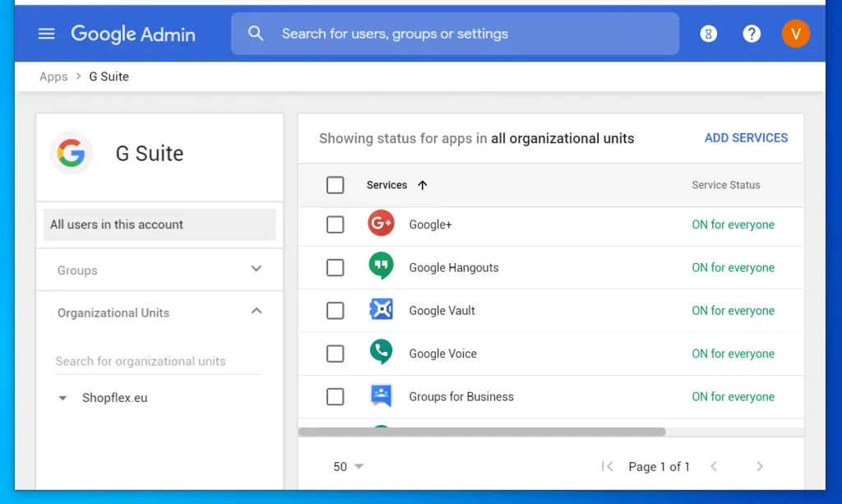Click the ADD SERVICES button
The width and height of the screenshot is (842, 504).
(x=746, y=138)
